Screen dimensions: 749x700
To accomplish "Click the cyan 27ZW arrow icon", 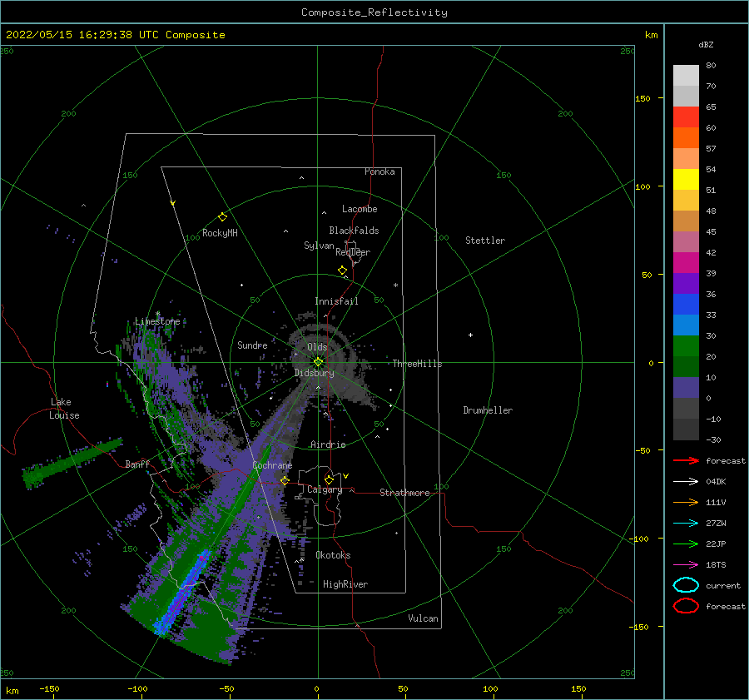I will point(686,524).
